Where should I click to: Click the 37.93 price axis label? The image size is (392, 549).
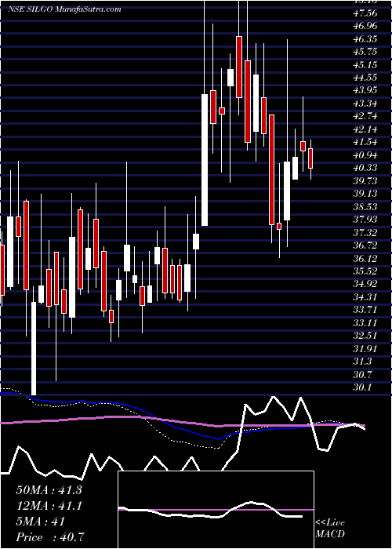coord(365,220)
